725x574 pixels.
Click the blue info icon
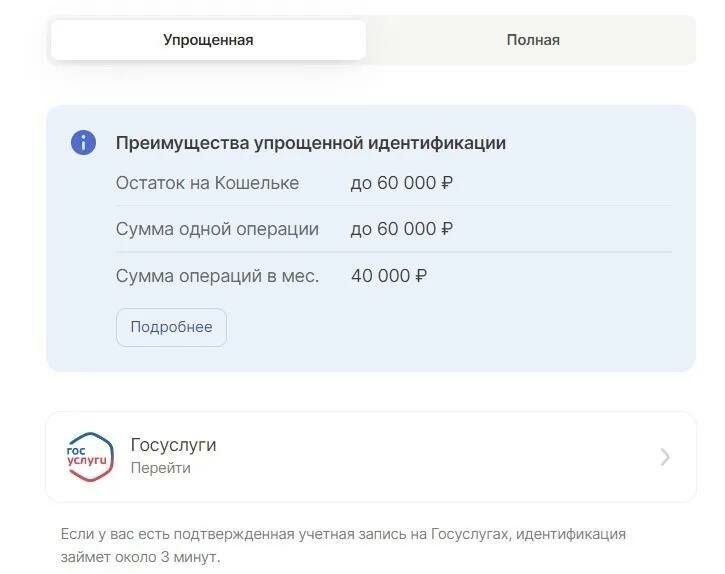pos(83,142)
